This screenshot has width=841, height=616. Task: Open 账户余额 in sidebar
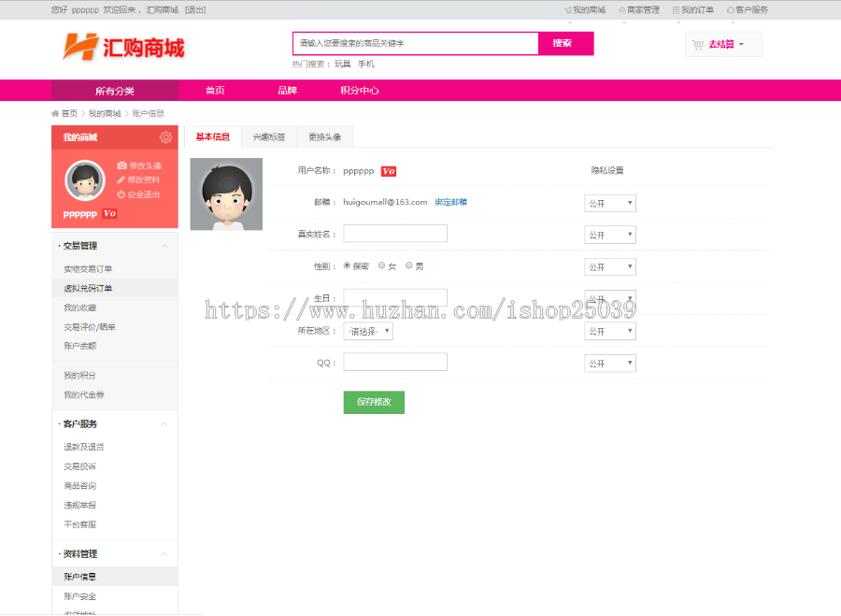(x=80, y=346)
